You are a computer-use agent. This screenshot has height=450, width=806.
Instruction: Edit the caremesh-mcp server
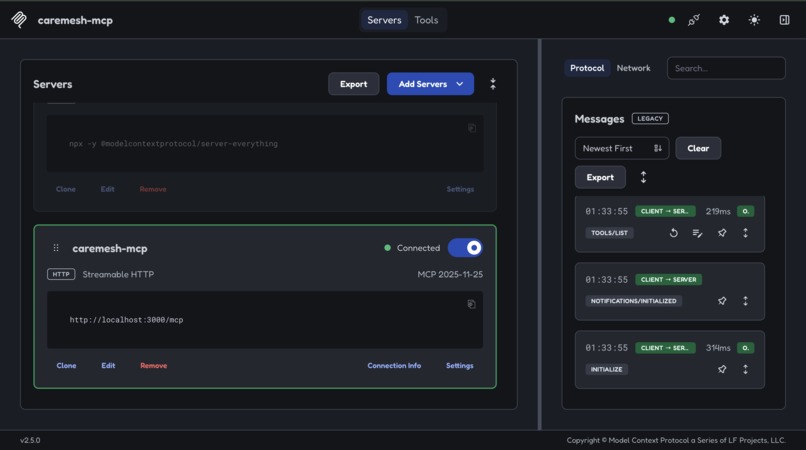108,366
